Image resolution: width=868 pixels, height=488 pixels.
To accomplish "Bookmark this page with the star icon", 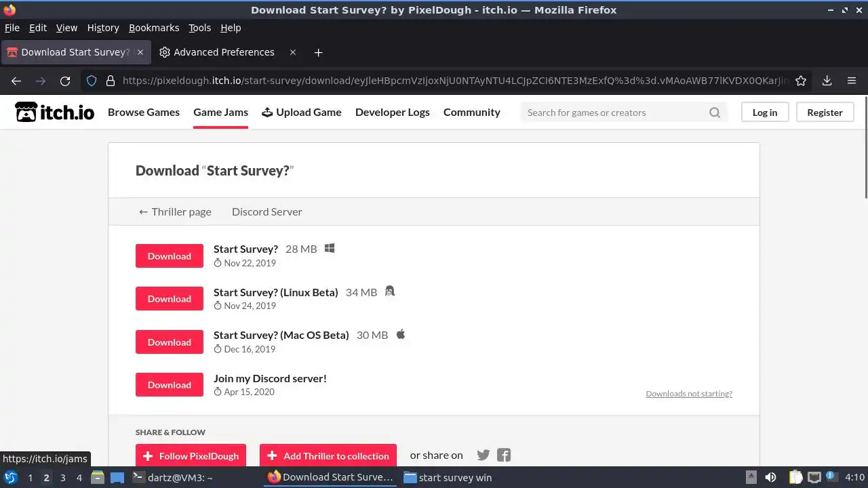I will [x=801, y=81].
